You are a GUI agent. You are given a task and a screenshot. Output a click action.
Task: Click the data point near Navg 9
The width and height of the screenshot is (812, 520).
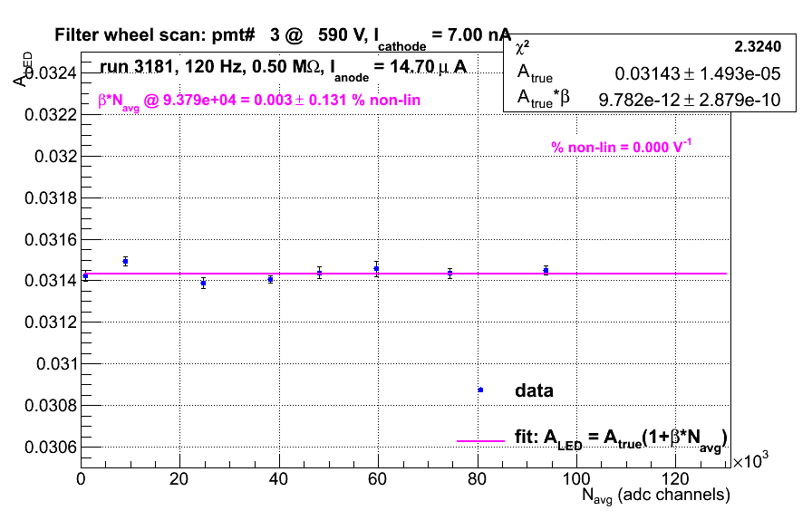125,262
